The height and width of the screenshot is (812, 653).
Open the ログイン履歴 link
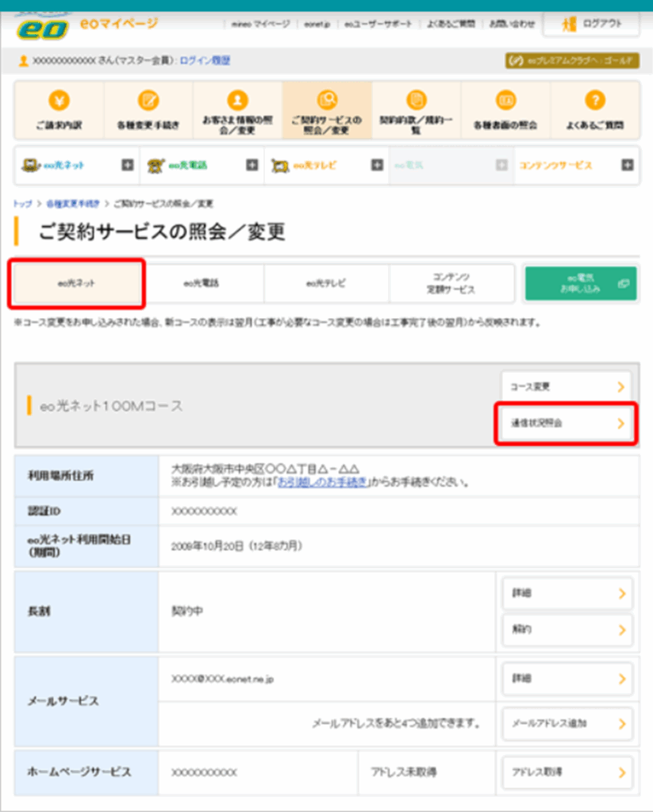pos(206,60)
